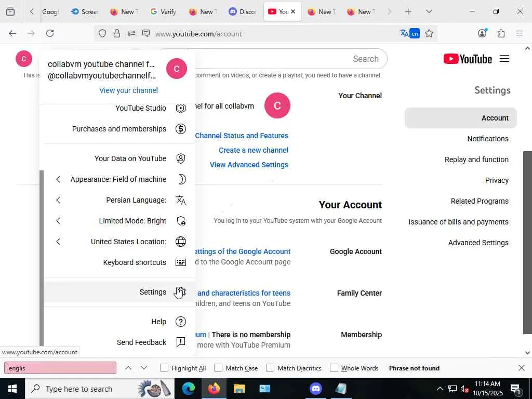Click the Send Feedback exclamation icon
The height and width of the screenshot is (399, 532).
180,342
